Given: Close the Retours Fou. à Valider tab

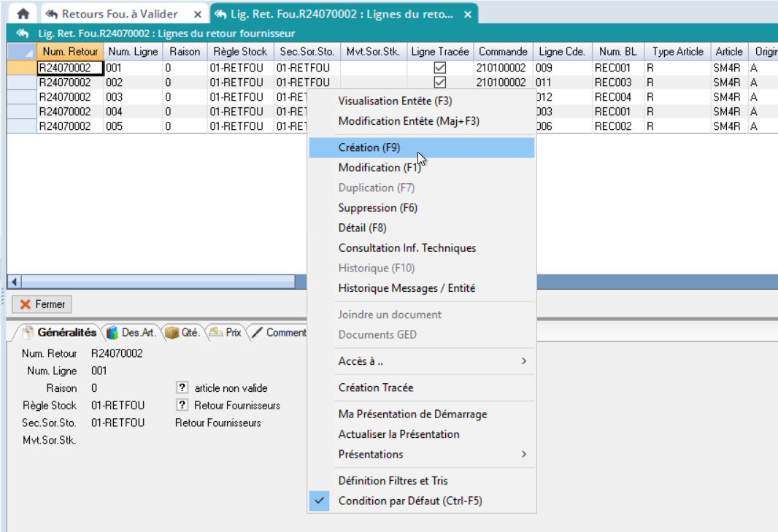Looking at the screenshot, I should tap(196, 14).
